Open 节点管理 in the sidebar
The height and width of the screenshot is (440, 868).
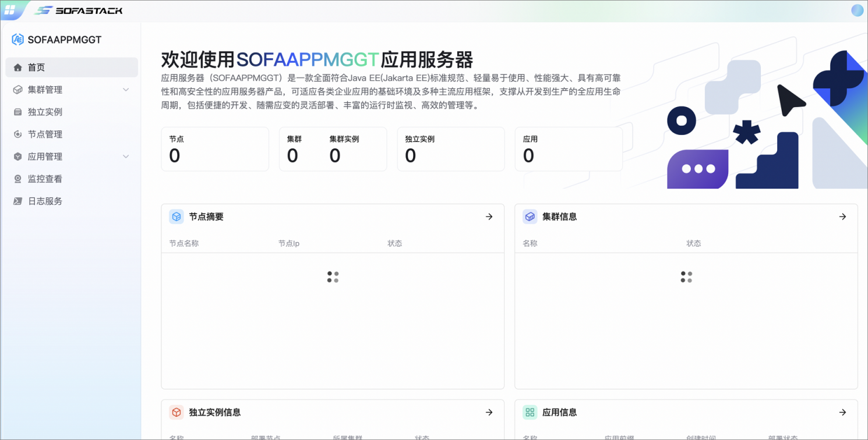coord(72,134)
